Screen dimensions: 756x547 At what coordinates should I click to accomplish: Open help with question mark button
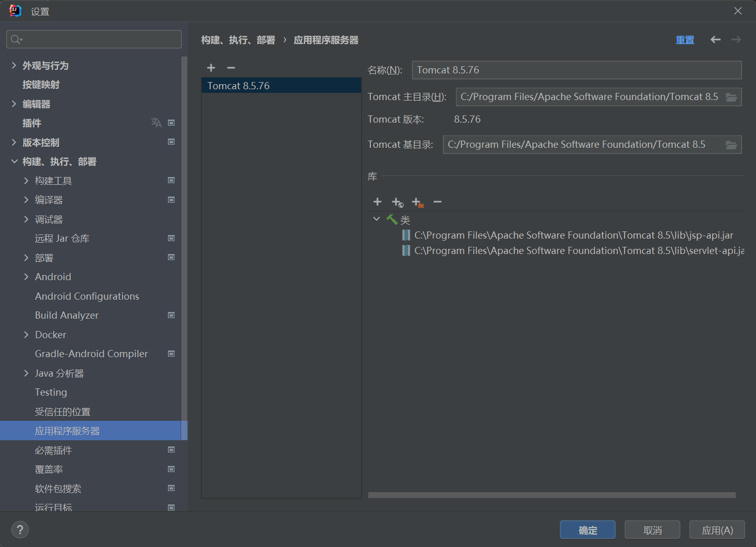(20, 530)
